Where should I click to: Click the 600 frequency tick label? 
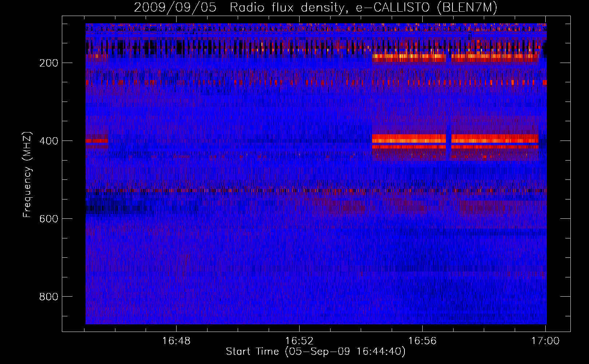coord(49,219)
